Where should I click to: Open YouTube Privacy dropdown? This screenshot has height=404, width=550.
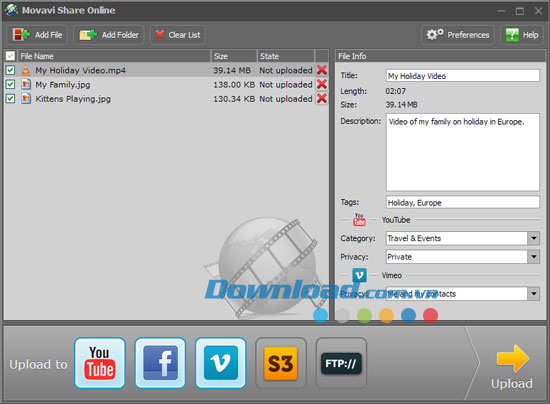click(534, 257)
